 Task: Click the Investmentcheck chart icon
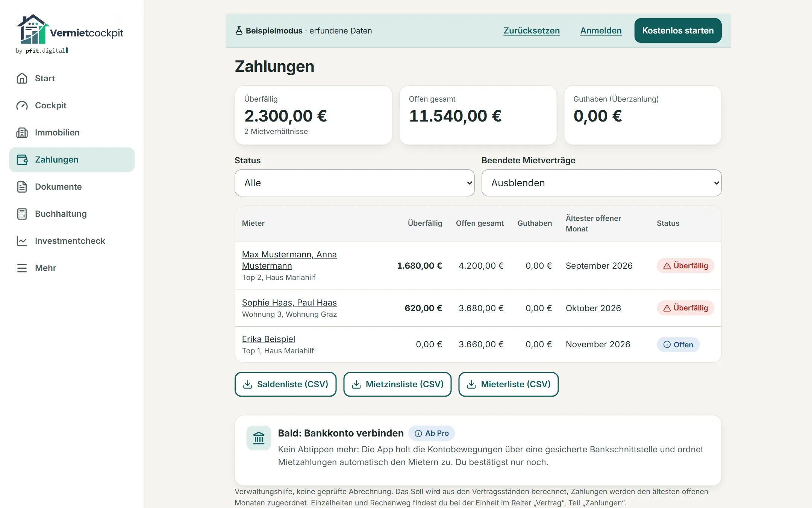22,241
